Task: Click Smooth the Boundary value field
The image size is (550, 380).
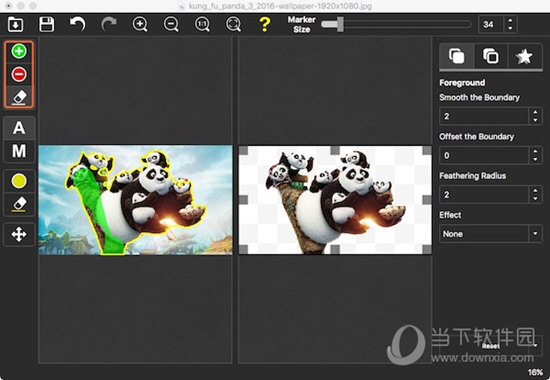Action: pyautogui.click(x=484, y=116)
